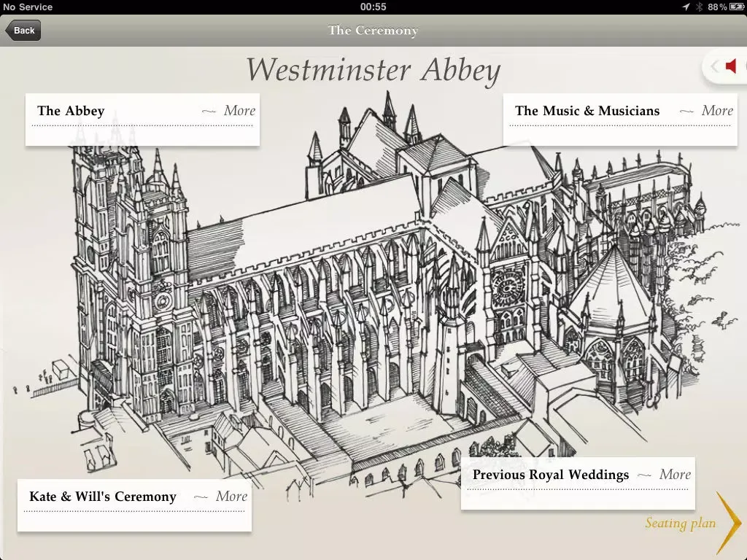747x560 pixels.
Task: Open More for The Abbey
Action: [x=239, y=111]
